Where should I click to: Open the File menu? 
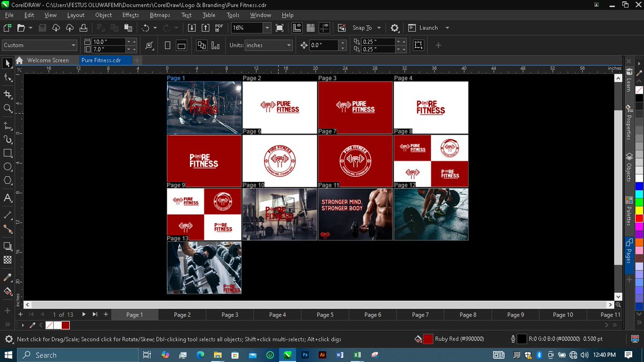point(9,15)
